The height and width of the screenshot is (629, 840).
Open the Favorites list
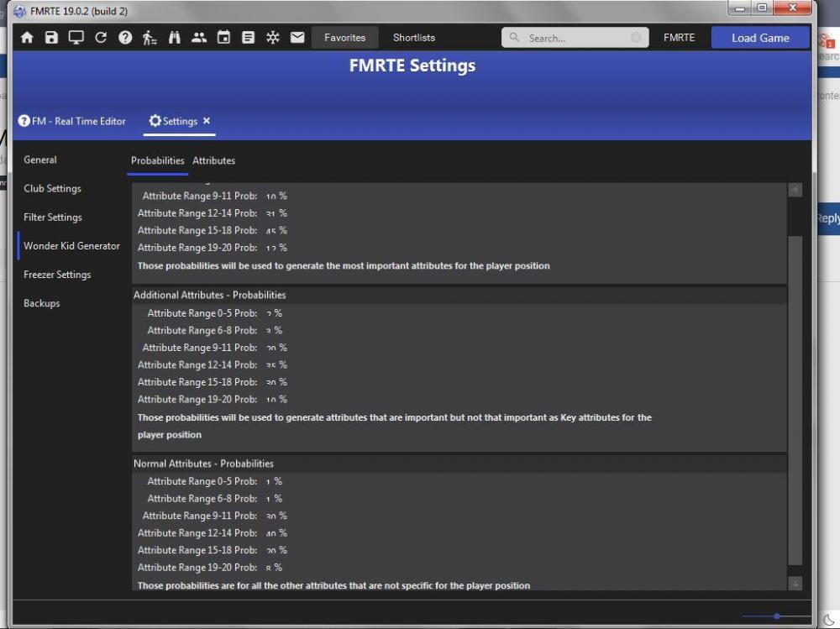pyautogui.click(x=345, y=38)
